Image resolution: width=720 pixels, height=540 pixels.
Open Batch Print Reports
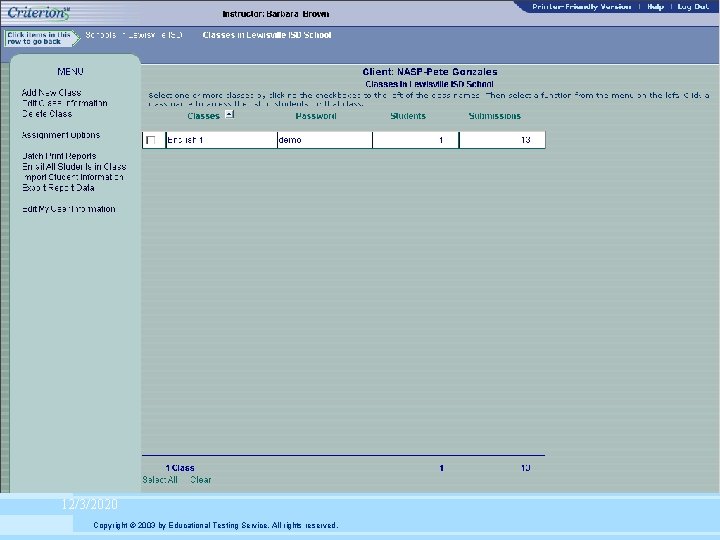[59, 156]
